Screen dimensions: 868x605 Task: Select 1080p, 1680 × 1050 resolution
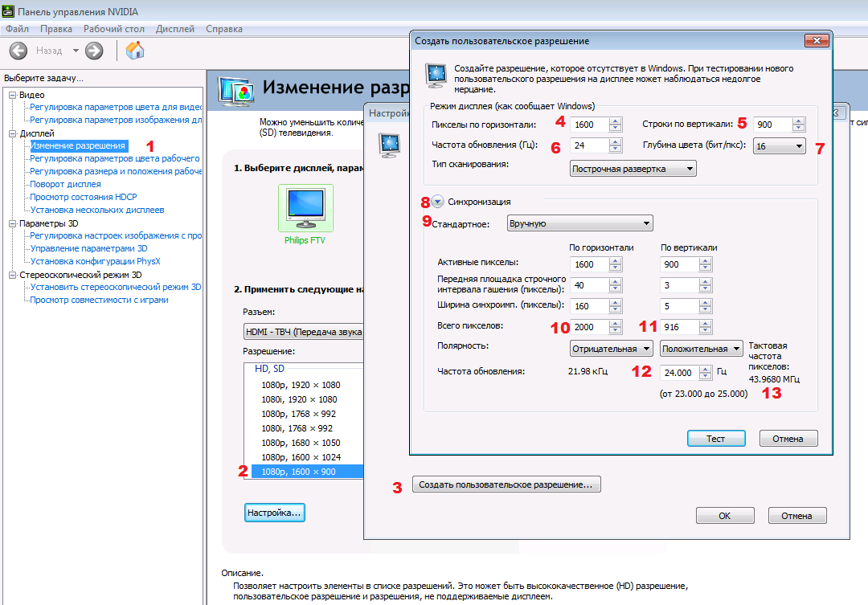click(301, 443)
